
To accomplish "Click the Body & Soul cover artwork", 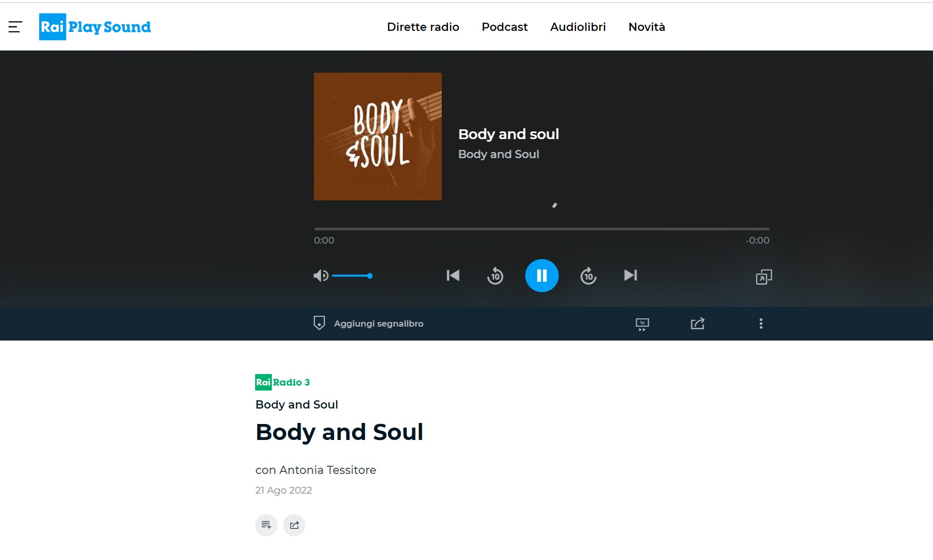I will pos(378,137).
